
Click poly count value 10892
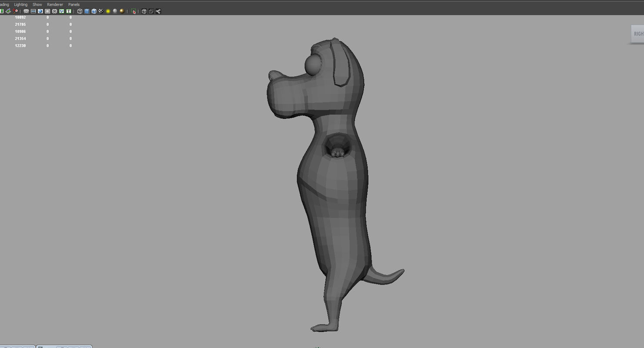pyautogui.click(x=20, y=17)
